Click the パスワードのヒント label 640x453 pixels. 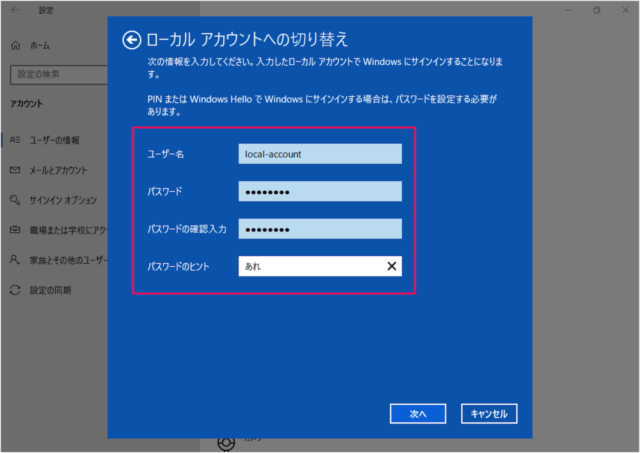178,266
